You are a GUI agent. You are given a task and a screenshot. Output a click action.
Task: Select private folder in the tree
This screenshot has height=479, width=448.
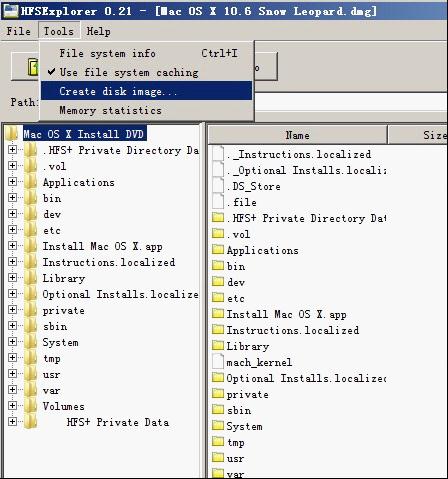point(63,310)
